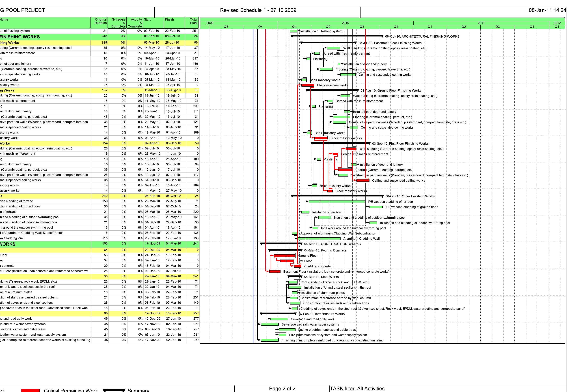Click the Page 2 of 2 footer label
570x392 pixels.
pos(283,389)
